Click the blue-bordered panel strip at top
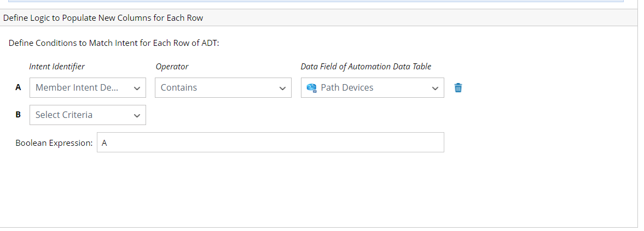Image resolution: width=644 pixels, height=231 pixels. (x=316, y=1)
